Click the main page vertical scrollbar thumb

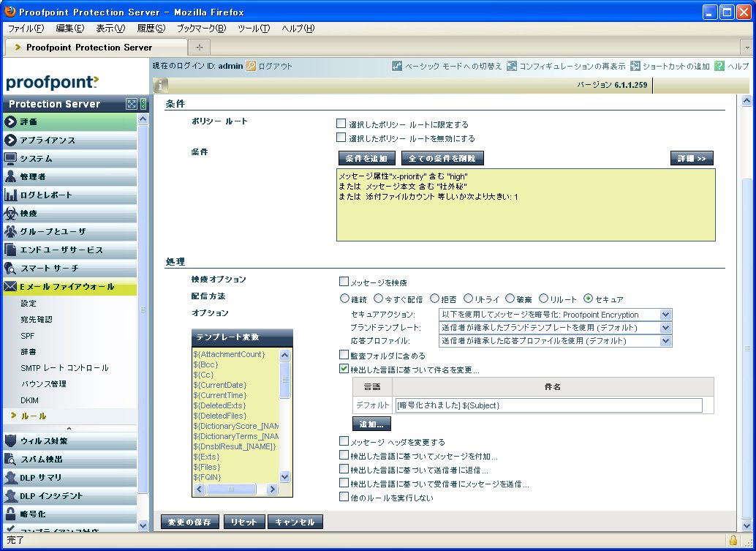746,348
